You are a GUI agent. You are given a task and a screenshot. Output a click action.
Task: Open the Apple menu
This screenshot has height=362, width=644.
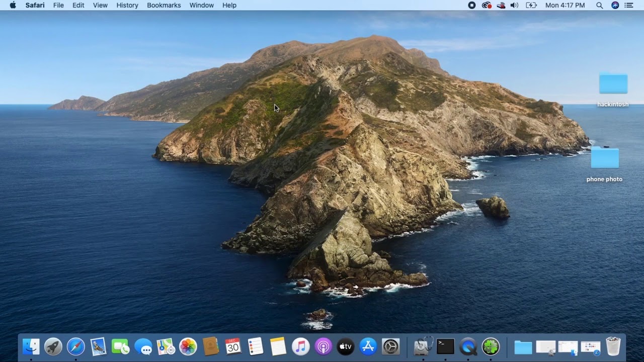pyautogui.click(x=13, y=5)
